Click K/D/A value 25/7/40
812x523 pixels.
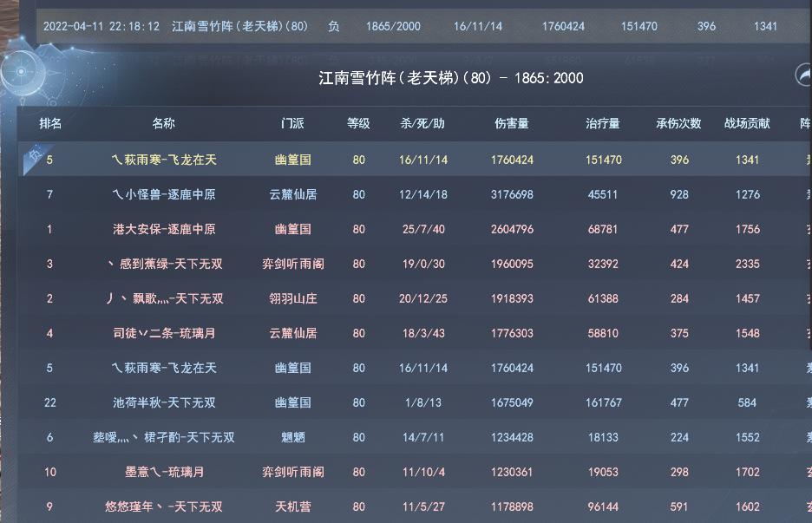(x=423, y=229)
